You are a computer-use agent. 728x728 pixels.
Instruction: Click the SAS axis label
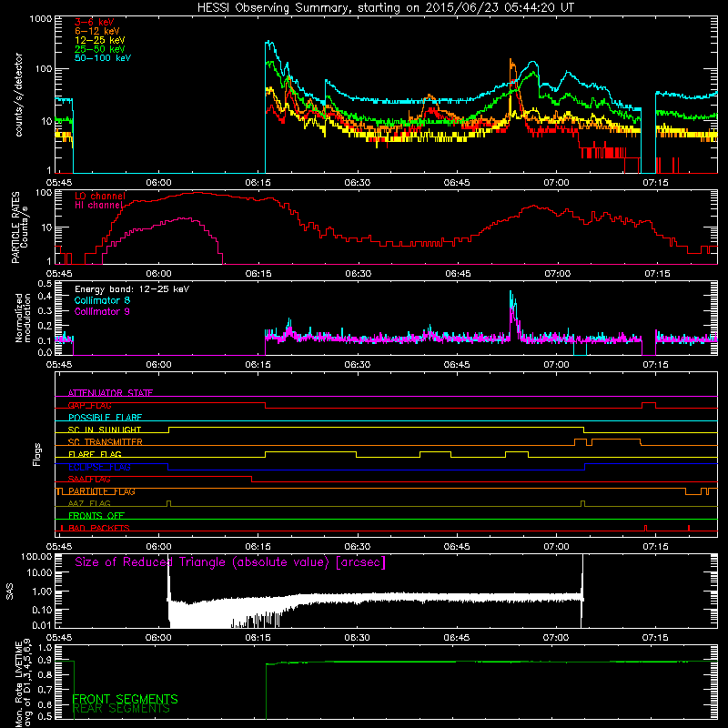[x=10, y=591]
